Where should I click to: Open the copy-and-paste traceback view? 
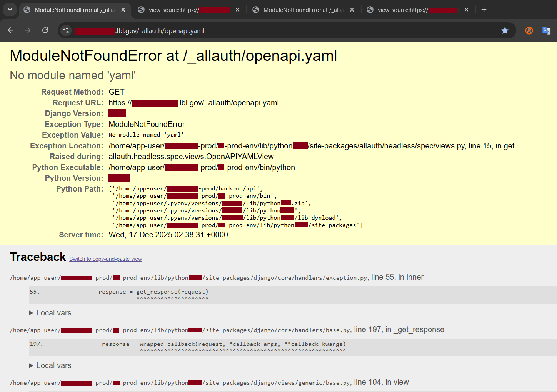point(105,259)
